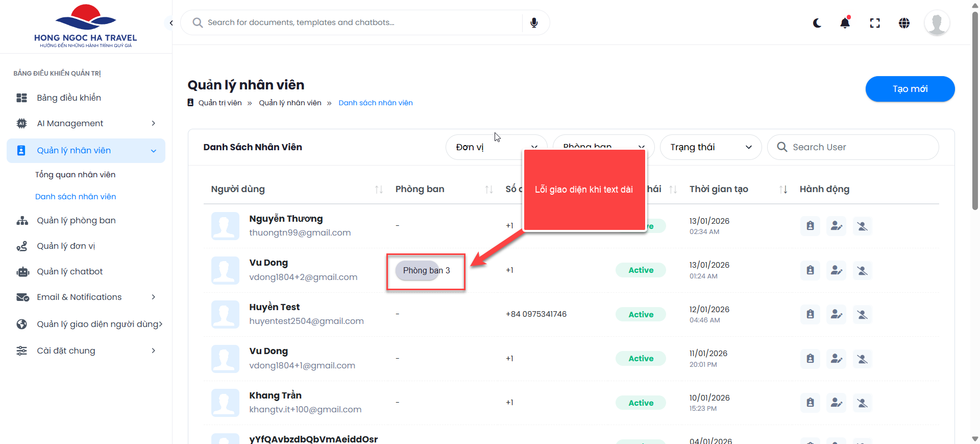
Task: Sort by Người dùng column
Action: (379, 190)
